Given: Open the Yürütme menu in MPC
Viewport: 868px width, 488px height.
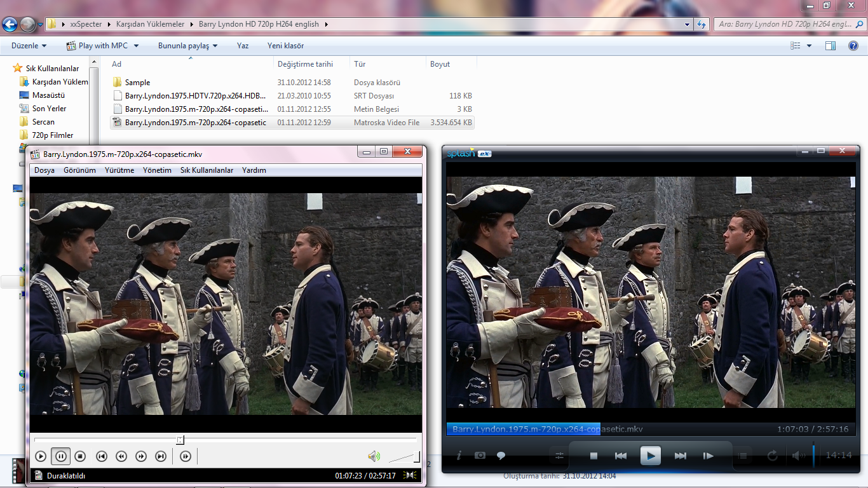Looking at the screenshot, I should [119, 170].
